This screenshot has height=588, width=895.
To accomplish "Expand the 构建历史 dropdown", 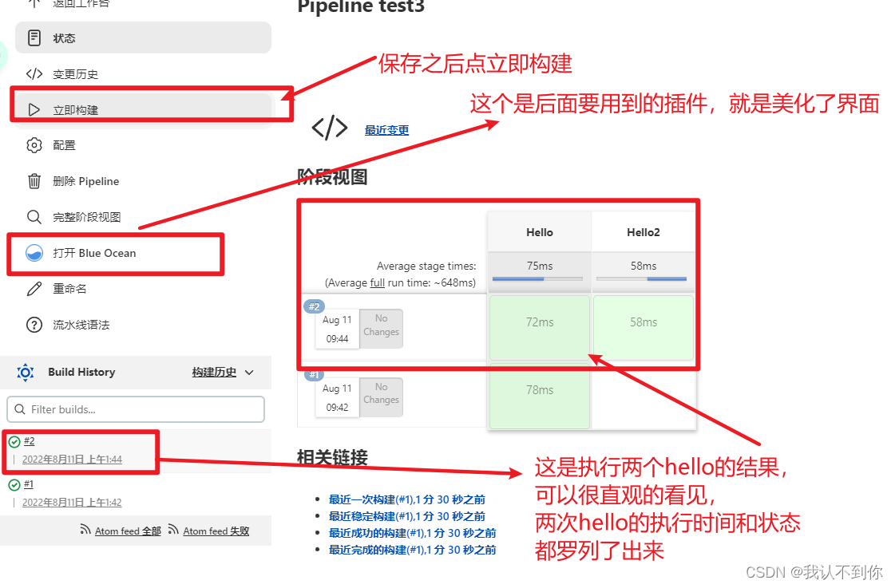I will pos(230,372).
